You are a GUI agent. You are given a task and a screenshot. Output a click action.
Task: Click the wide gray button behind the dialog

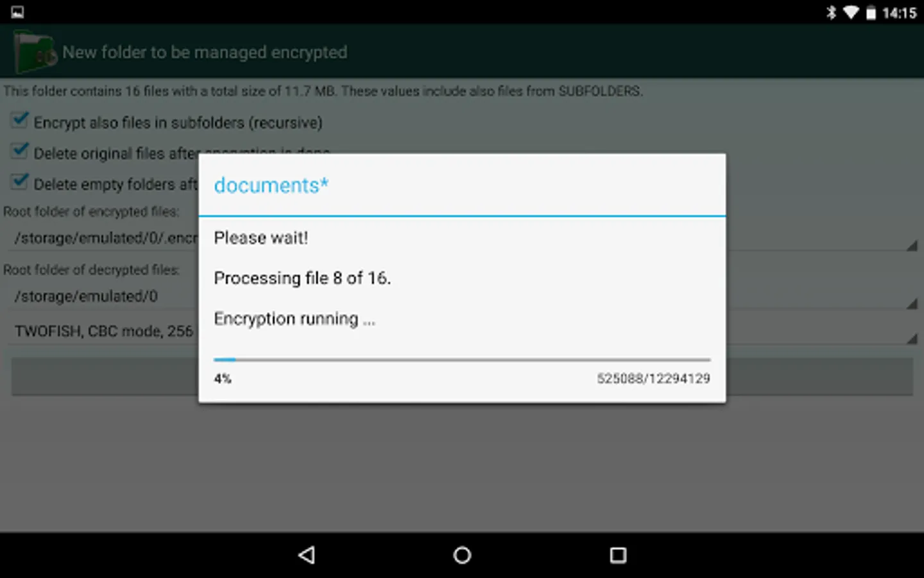tap(462, 376)
